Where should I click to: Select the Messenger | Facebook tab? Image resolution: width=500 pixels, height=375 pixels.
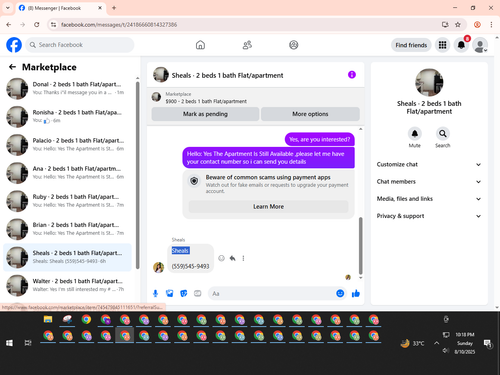pos(61,8)
